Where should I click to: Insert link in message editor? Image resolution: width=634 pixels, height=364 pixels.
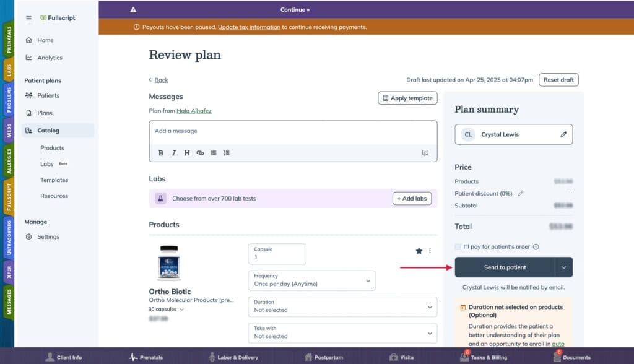coord(200,153)
